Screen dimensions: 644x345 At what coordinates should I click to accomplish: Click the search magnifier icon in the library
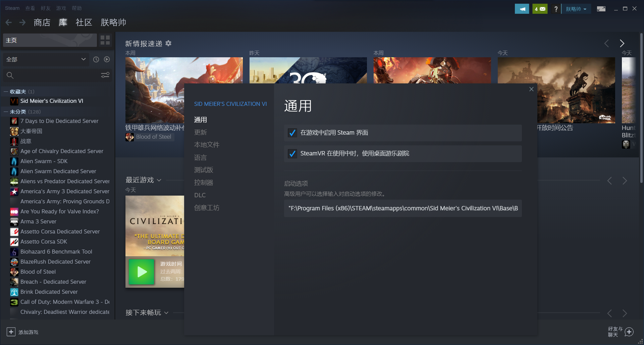pyautogui.click(x=10, y=75)
